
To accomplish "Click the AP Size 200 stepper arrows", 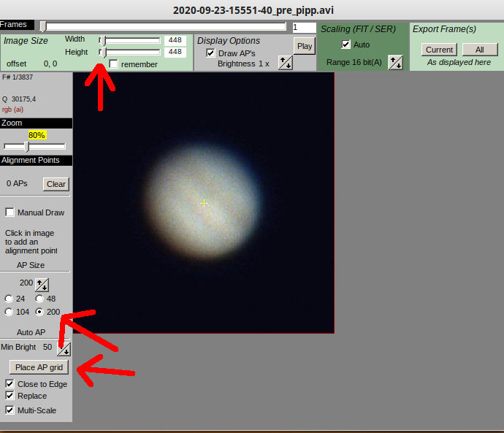I will coord(42,285).
